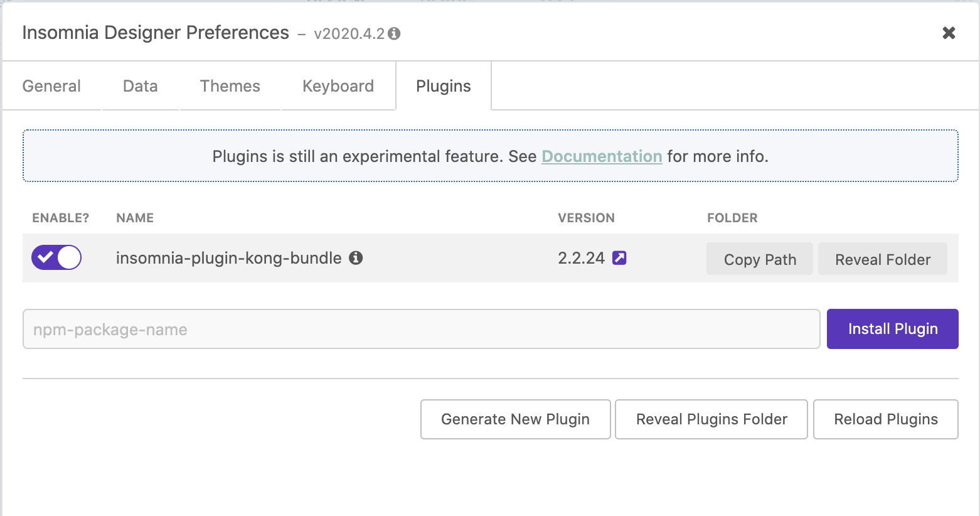Click the info icon beside v2020.4.2
This screenshot has height=516, width=980.
click(394, 33)
